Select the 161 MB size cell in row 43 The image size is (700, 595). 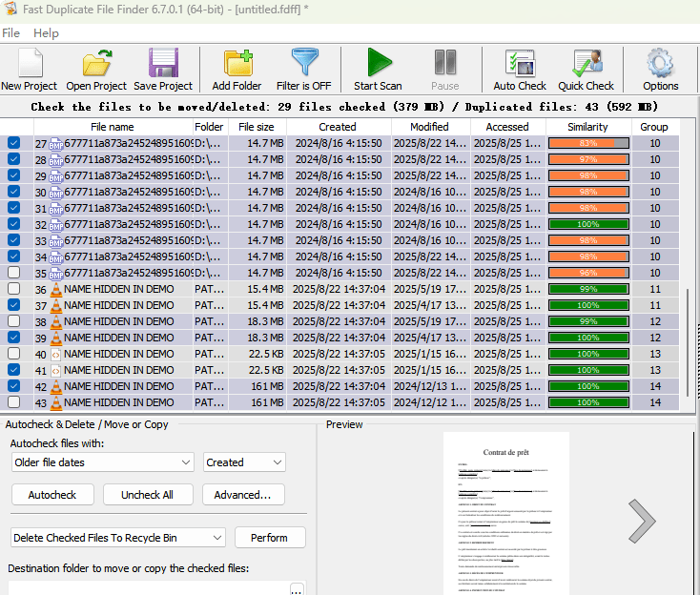tap(257, 403)
